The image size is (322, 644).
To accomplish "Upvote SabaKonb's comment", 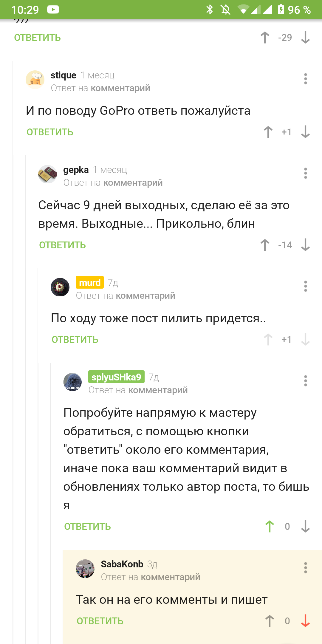I will pos(270,621).
